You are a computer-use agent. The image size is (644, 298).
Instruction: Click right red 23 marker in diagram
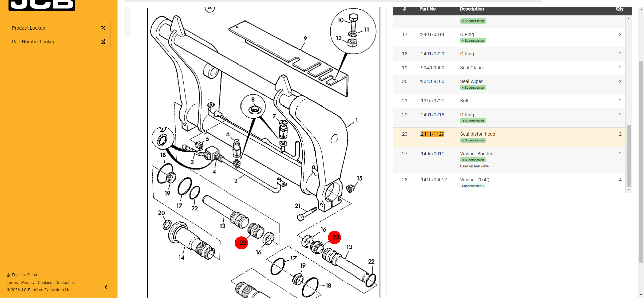pyautogui.click(x=335, y=237)
